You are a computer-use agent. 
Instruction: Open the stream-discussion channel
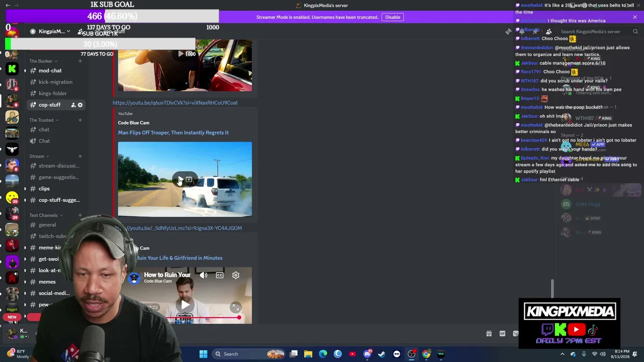[x=55, y=166]
